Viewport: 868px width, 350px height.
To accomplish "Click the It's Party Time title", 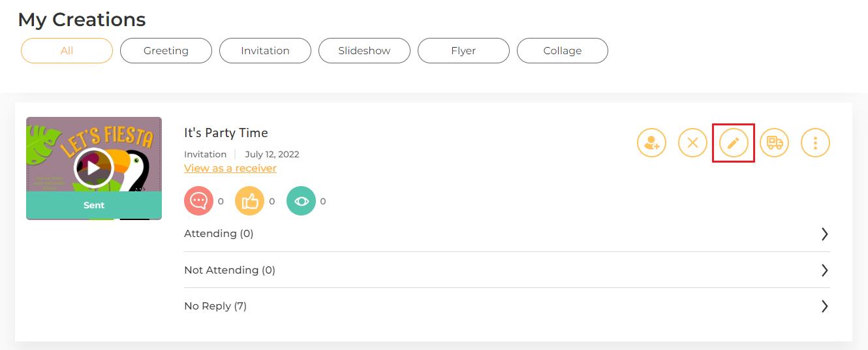I will (226, 133).
